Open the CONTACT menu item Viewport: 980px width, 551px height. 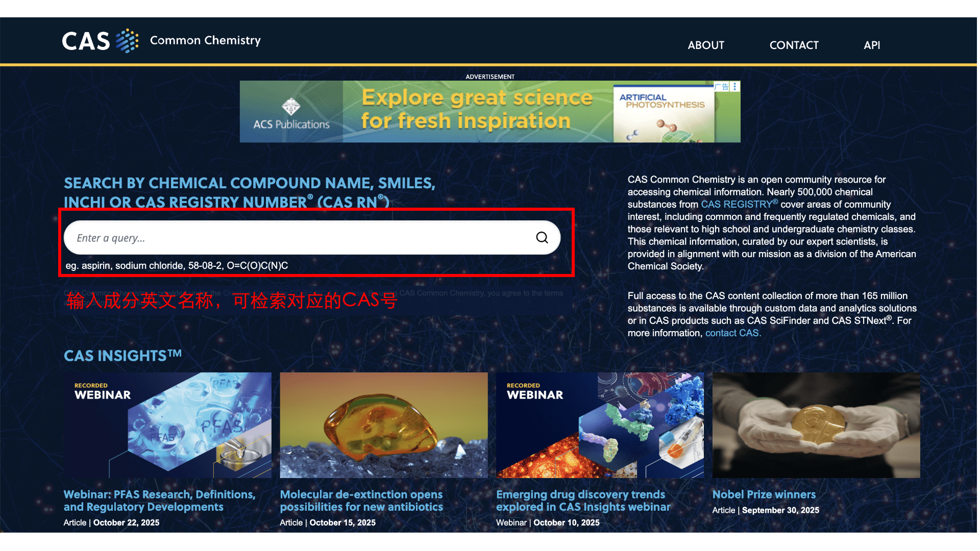tap(794, 45)
